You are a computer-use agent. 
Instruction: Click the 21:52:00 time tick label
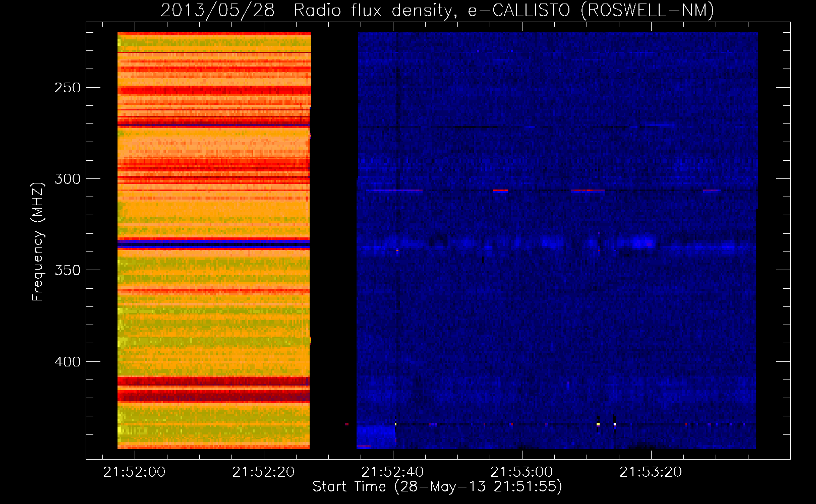(x=134, y=472)
